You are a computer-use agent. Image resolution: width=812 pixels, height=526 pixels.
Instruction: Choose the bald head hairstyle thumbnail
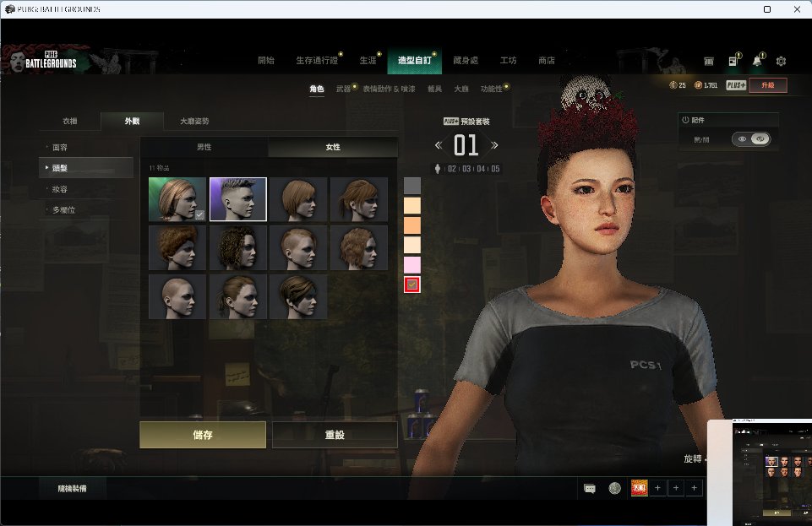coord(177,296)
